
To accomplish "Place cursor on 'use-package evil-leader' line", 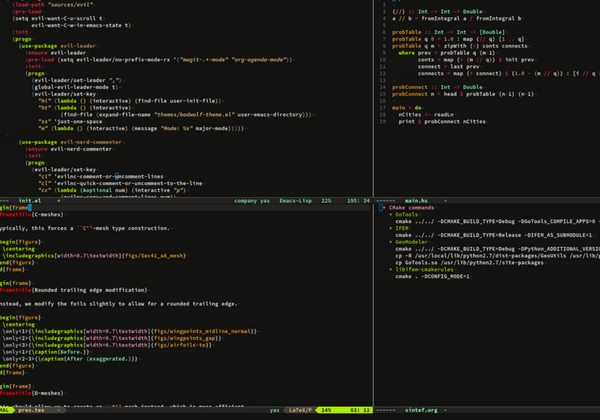I will point(57,46).
